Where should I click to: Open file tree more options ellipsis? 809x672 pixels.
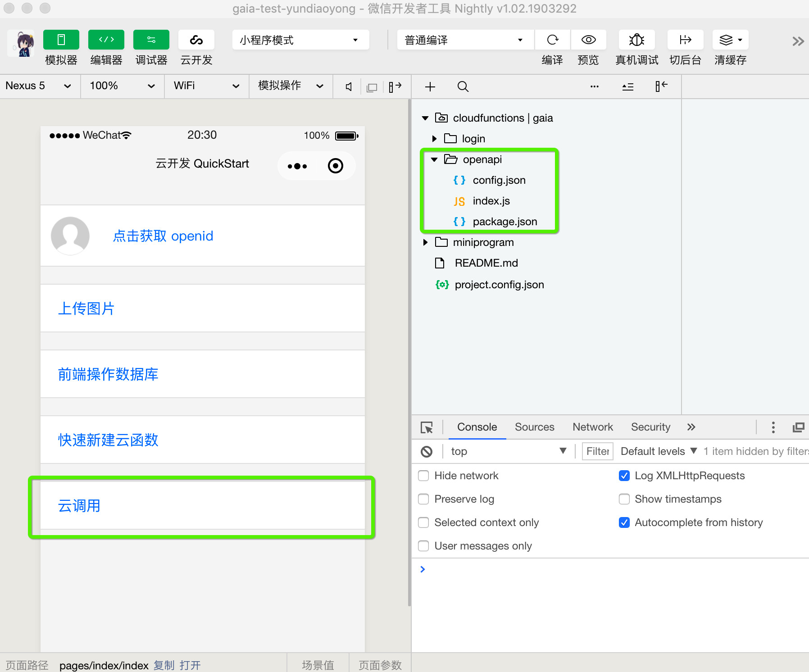tap(595, 86)
